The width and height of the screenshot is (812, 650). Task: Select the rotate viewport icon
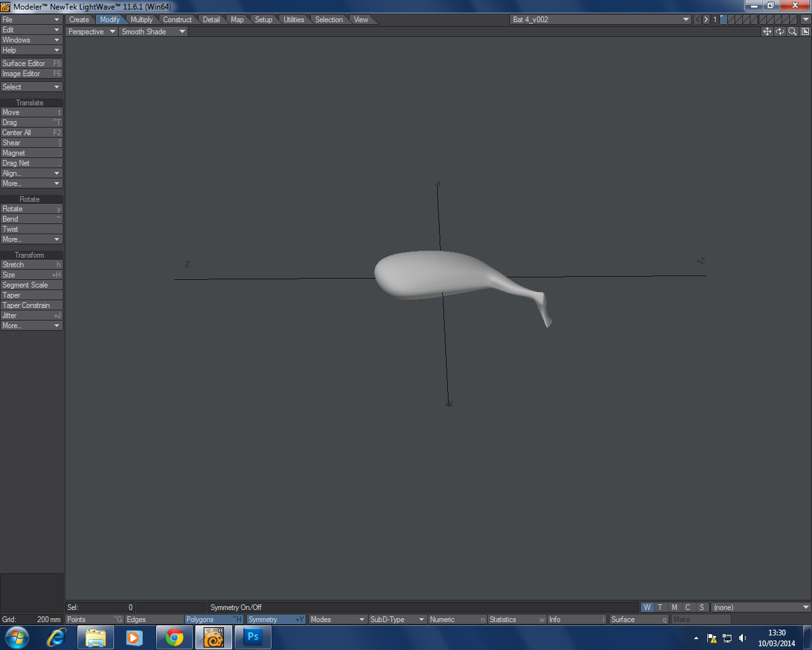(x=779, y=30)
